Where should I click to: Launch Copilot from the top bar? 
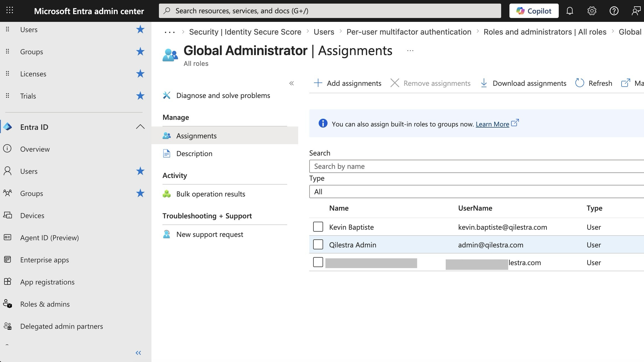pyautogui.click(x=534, y=11)
